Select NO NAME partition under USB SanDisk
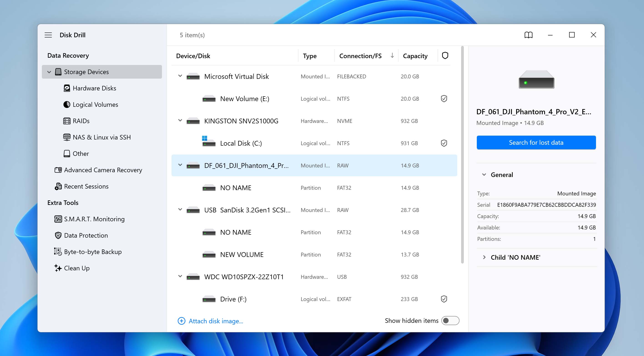 point(314,232)
